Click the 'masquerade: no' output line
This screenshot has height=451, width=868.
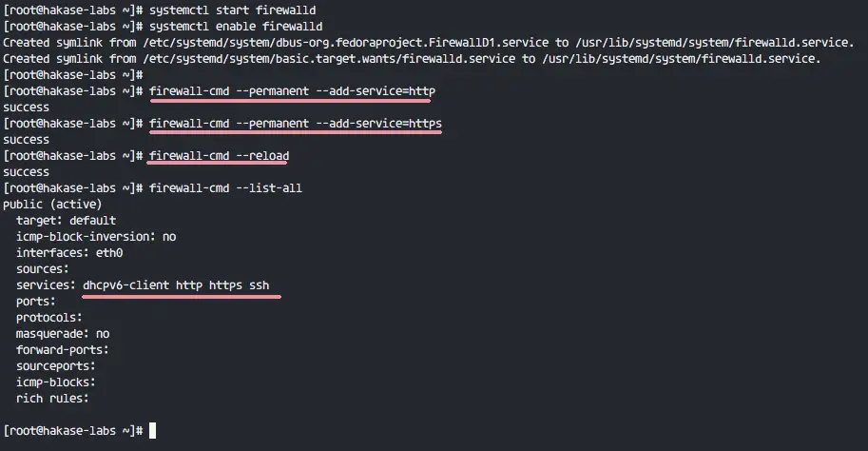click(63, 334)
